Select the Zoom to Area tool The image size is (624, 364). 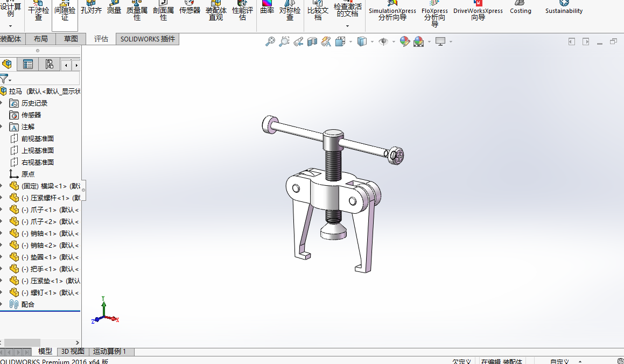[284, 41]
